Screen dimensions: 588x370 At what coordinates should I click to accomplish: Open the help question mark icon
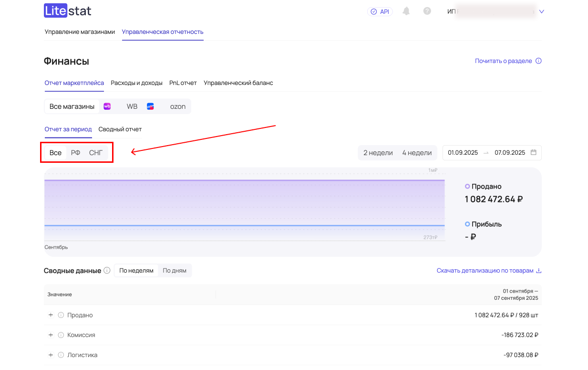427,11
